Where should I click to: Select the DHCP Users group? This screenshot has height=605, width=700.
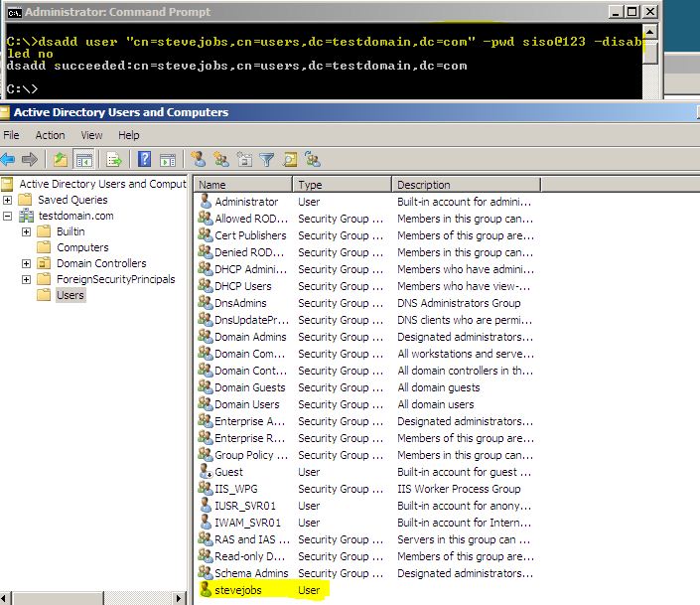tap(243, 286)
